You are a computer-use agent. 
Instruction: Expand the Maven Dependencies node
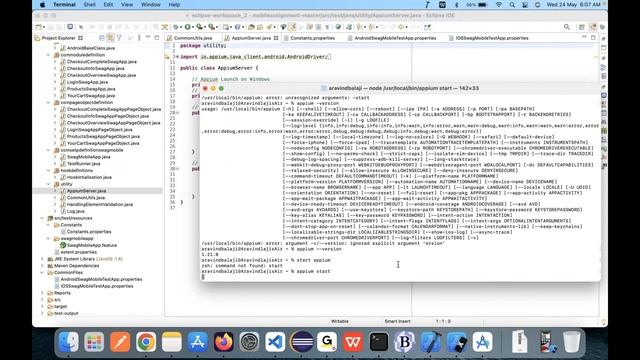(x=42, y=266)
